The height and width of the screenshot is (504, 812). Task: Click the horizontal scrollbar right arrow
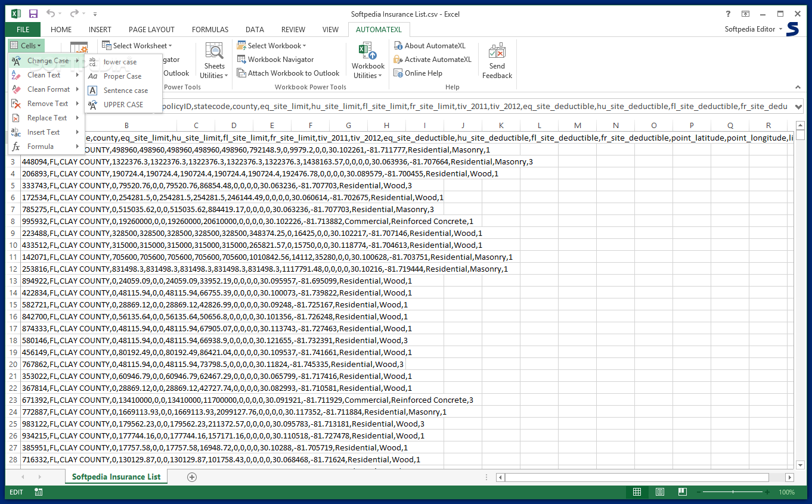(x=790, y=477)
